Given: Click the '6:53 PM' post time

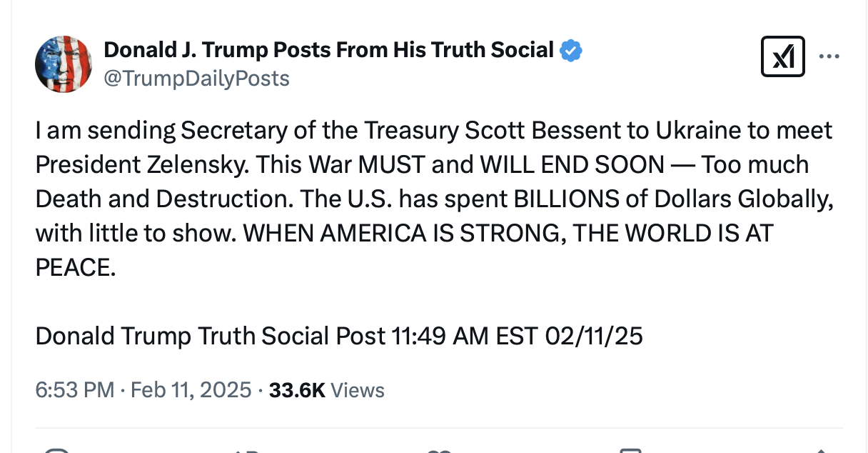Looking at the screenshot, I should (x=74, y=390).
